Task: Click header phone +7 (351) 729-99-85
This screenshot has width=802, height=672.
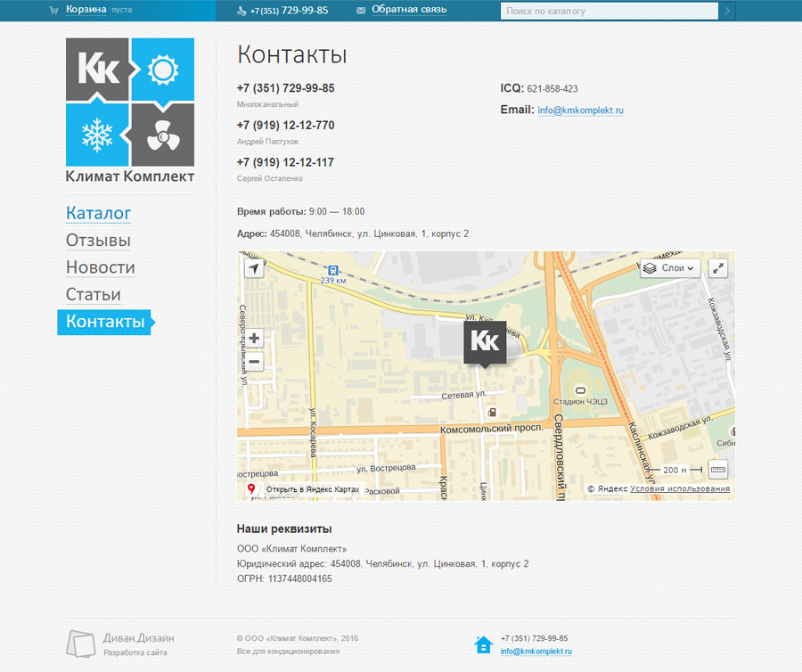Action: [289, 11]
